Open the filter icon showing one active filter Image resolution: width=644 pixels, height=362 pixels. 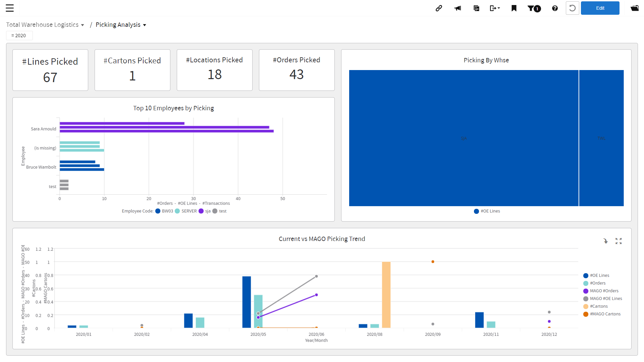[534, 8]
